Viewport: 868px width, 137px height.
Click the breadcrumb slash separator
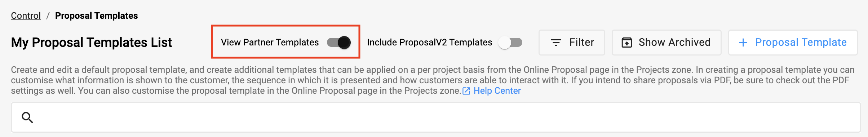tap(48, 16)
